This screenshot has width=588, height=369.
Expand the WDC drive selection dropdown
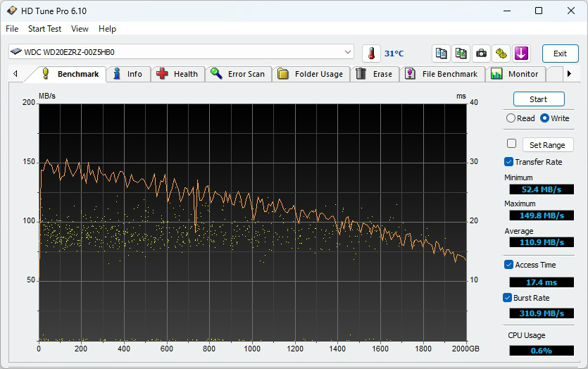(x=348, y=52)
